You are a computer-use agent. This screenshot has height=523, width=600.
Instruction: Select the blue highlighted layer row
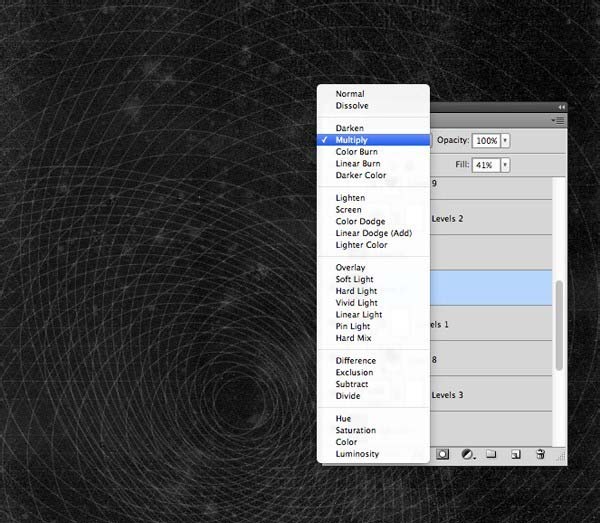pos(491,288)
